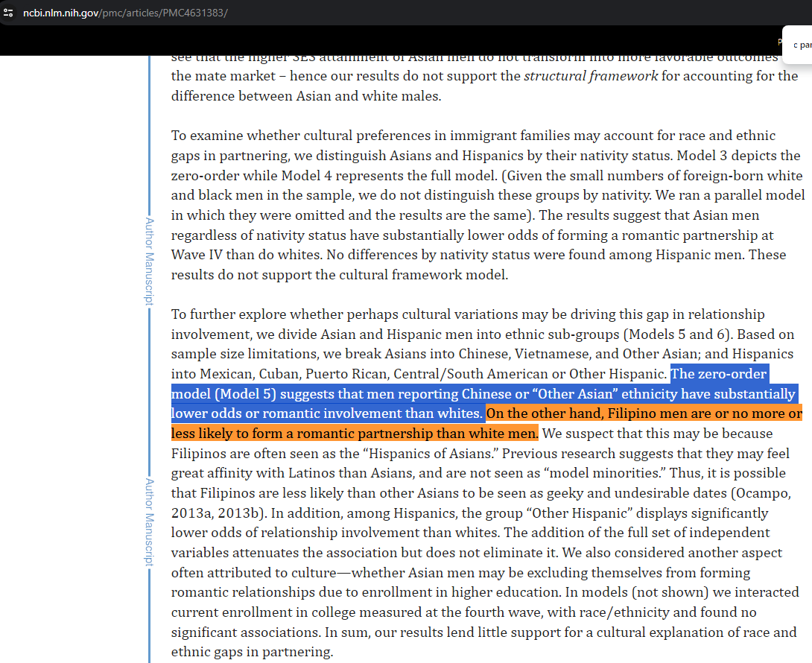
Task: Click the words "Model 3 depicts the"
Action: 739,156
